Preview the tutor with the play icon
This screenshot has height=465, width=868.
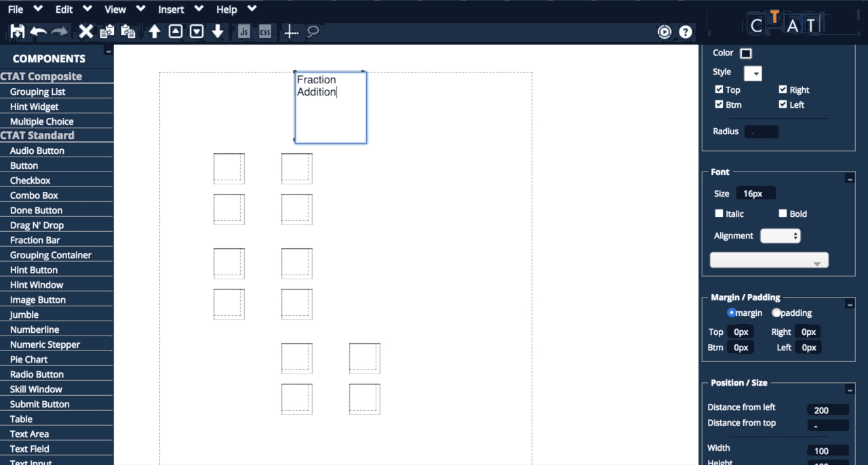click(664, 31)
